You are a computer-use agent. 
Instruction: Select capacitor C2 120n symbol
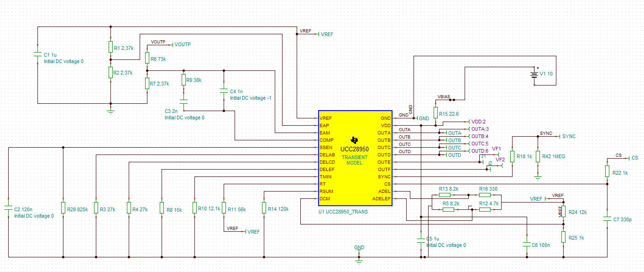click(8, 208)
